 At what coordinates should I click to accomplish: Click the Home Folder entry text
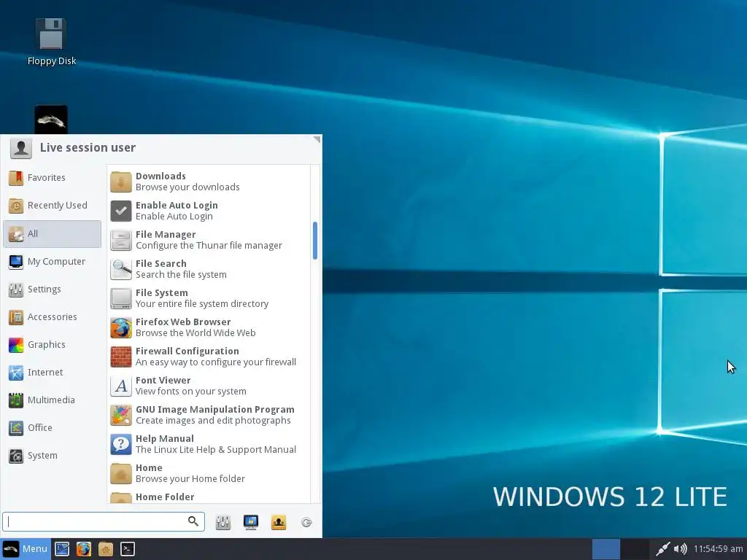point(165,497)
